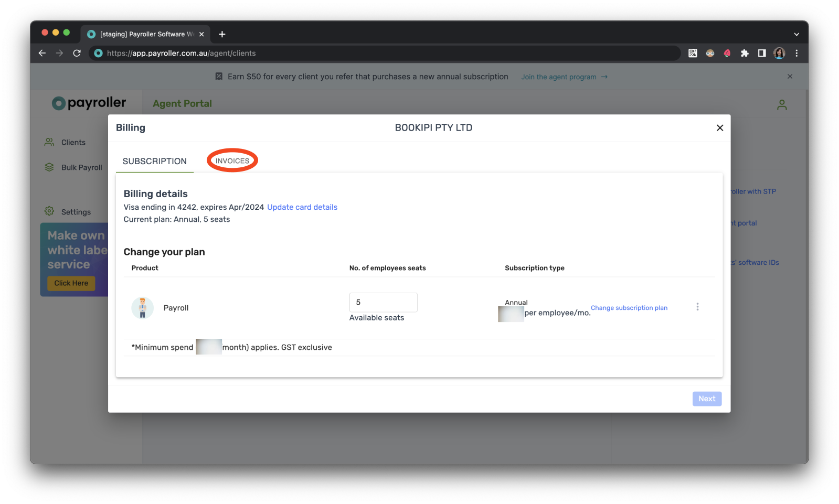This screenshot has width=839, height=504.
Task: Click the QR code extension icon
Action: [693, 53]
